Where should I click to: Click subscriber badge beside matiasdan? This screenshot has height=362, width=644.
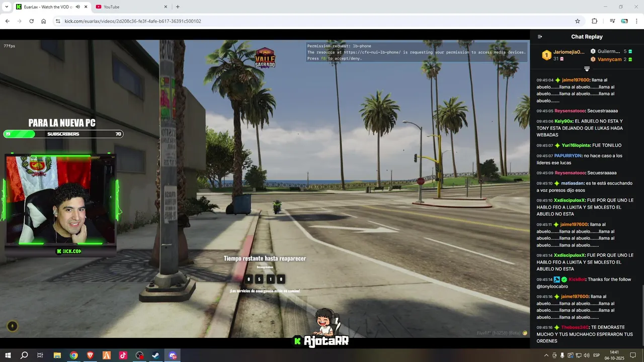coord(557,184)
